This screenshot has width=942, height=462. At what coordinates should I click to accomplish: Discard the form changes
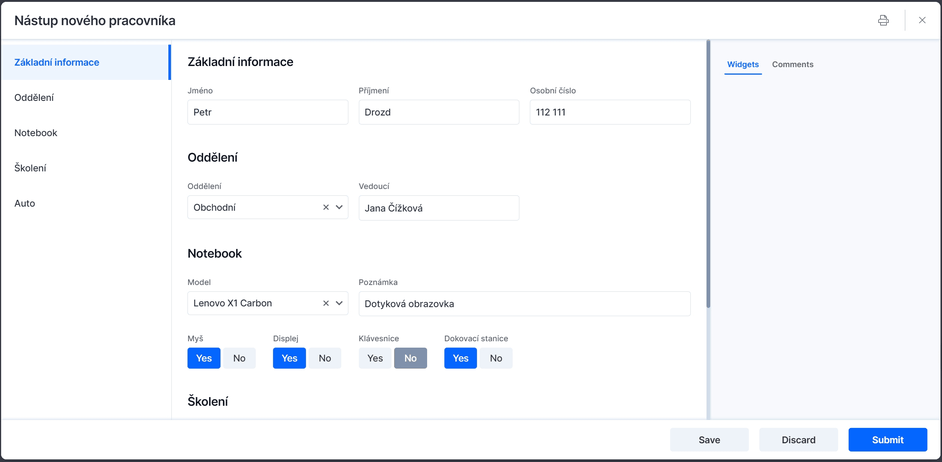pyautogui.click(x=798, y=440)
